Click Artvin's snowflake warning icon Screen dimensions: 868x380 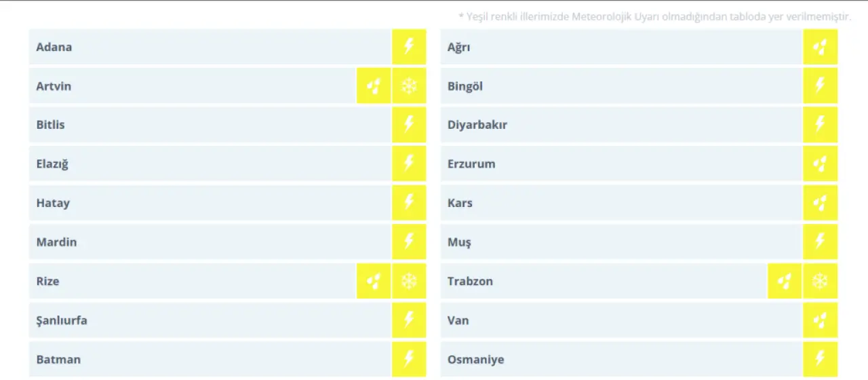point(409,86)
